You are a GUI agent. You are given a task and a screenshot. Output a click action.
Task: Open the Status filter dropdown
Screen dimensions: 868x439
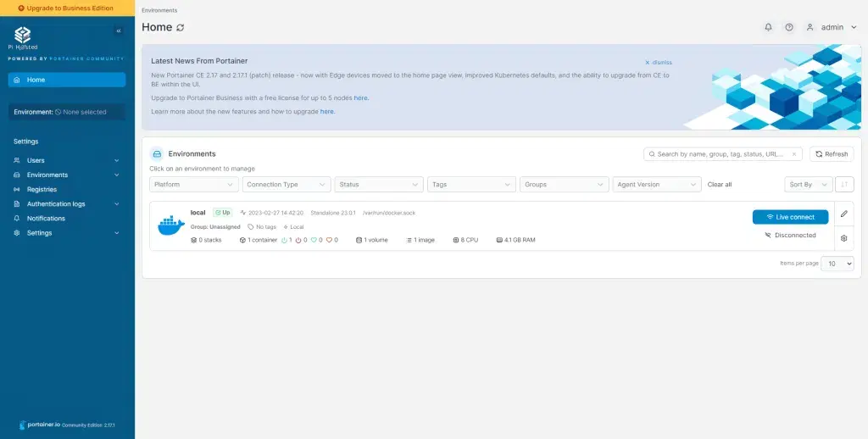pos(379,185)
